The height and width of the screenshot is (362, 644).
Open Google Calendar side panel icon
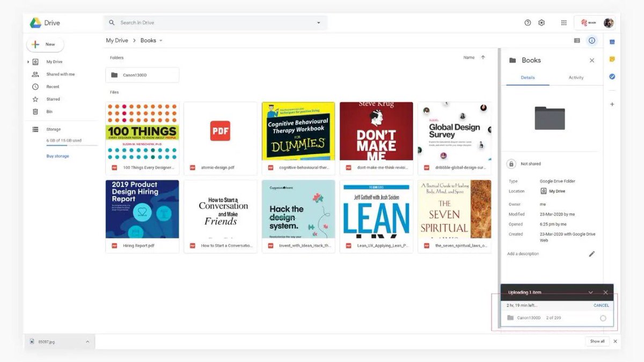click(612, 42)
